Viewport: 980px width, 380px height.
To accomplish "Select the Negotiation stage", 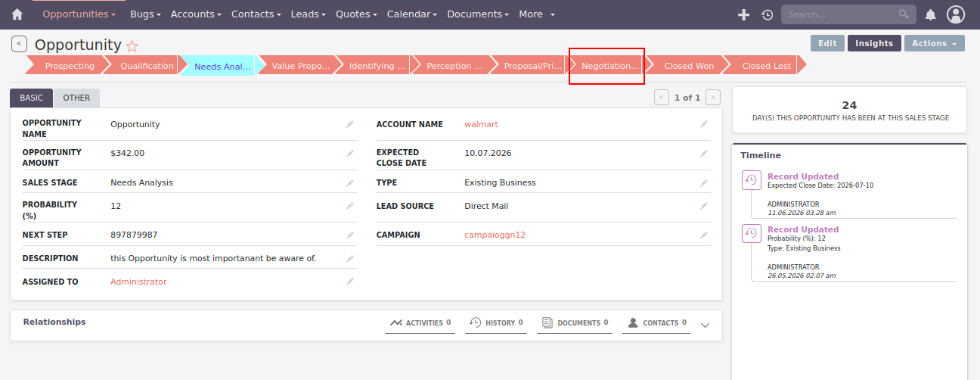I will coord(609,66).
